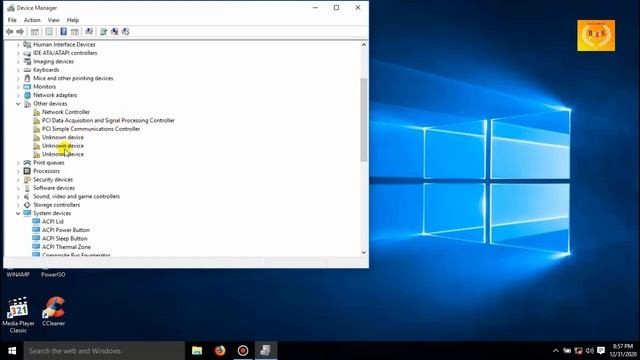Collapse the Other devices node
Screen dimensions: 640x360
coord(18,104)
